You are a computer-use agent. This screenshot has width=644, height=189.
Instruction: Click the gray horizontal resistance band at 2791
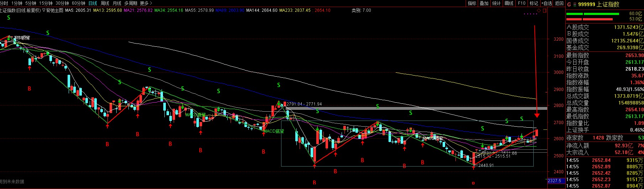click(409, 108)
